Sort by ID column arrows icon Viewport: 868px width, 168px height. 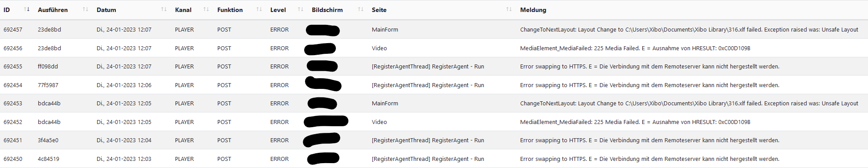(27, 9)
